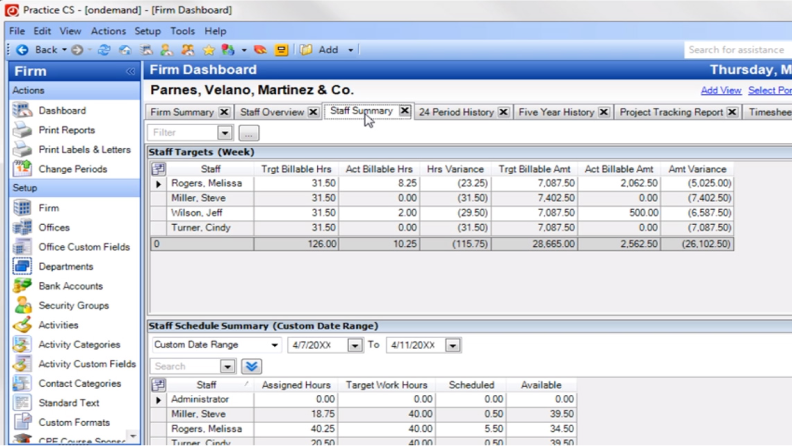The width and height of the screenshot is (792, 446).
Task: Open the Setup menu
Action: point(147,31)
